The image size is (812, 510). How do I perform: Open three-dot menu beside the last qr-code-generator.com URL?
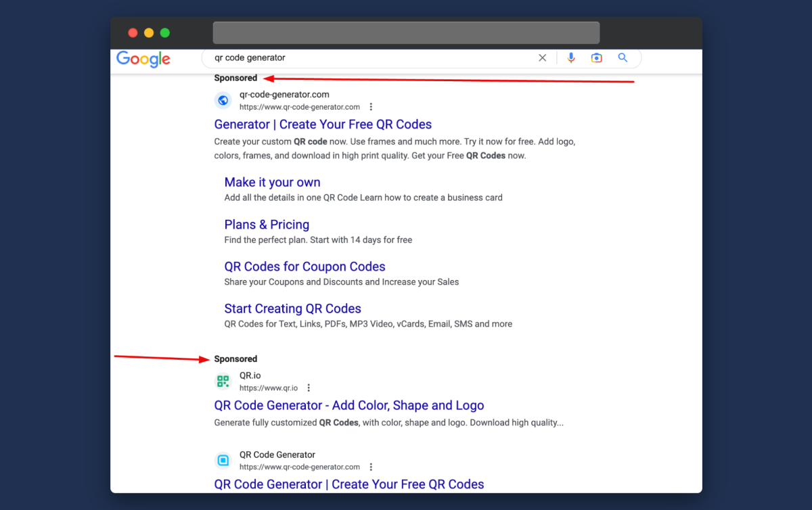coord(371,467)
